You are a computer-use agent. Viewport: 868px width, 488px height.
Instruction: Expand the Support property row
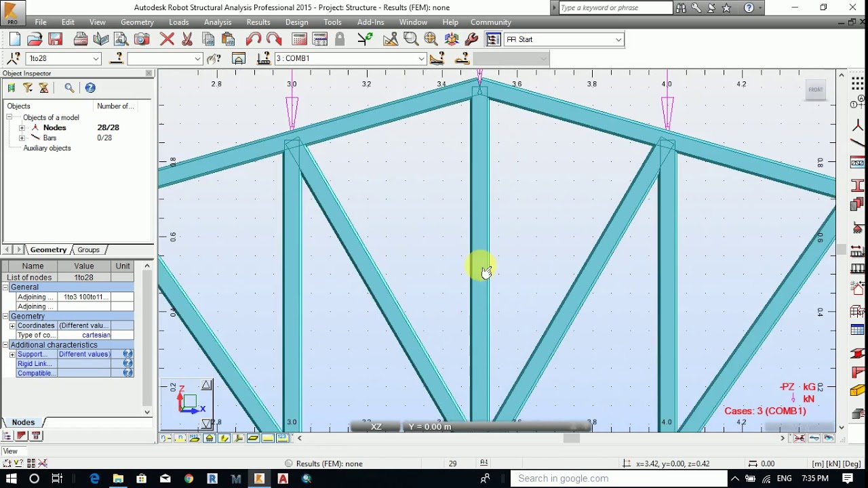[12, 354]
